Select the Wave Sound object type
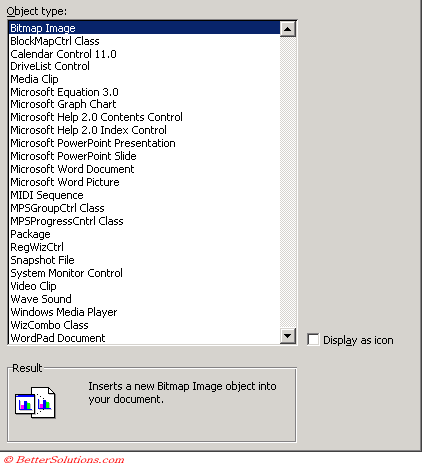 click(x=144, y=299)
